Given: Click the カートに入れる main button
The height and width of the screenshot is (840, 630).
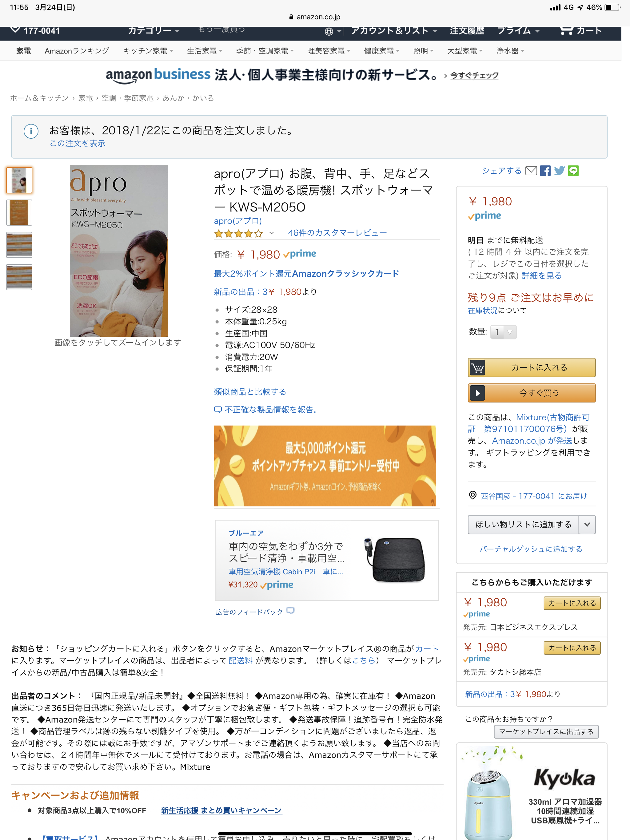Looking at the screenshot, I should [532, 367].
